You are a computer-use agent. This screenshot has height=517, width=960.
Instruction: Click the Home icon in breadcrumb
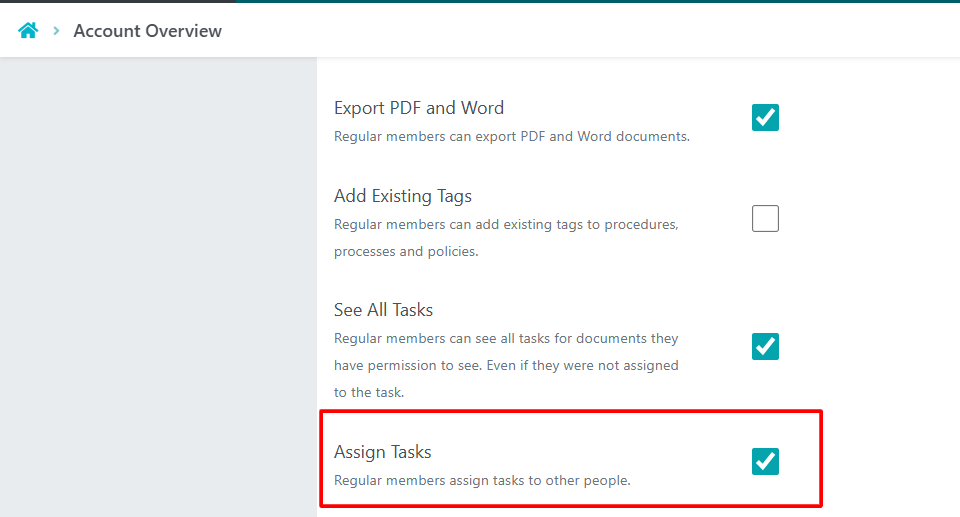point(28,31)
